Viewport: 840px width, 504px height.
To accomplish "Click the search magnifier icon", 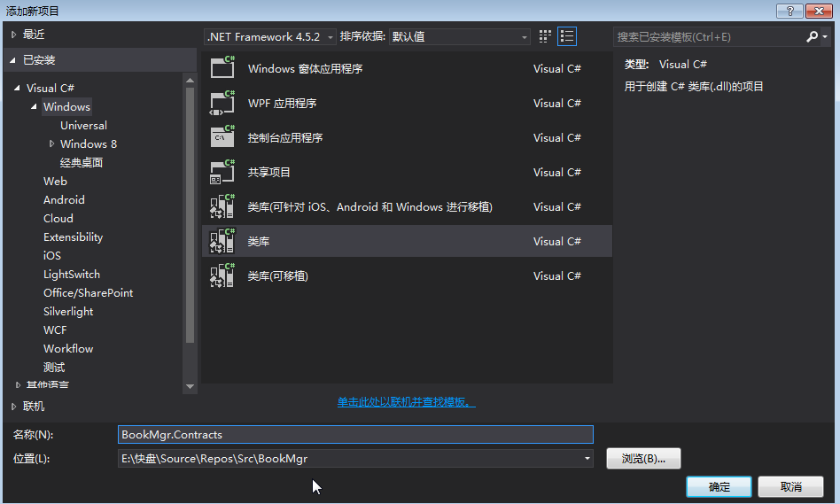I will pos(812,36).
